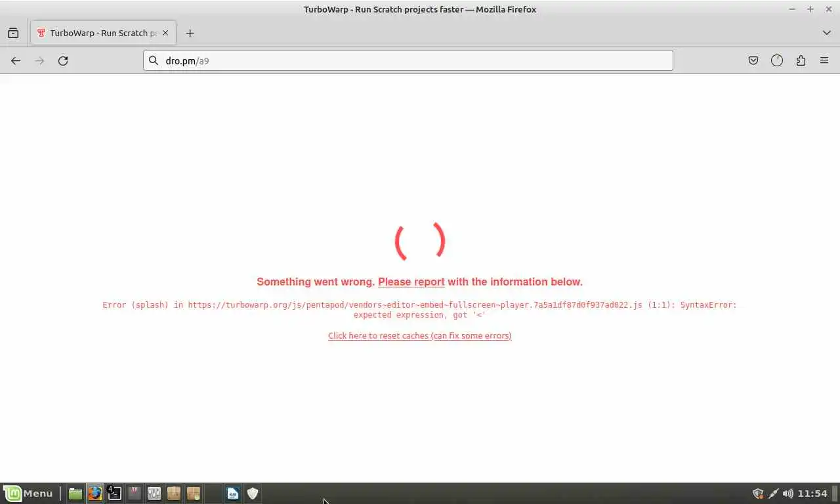Click the 11:54 clock in the panel
Screen dimensions: 840x504
click(812, 493)
